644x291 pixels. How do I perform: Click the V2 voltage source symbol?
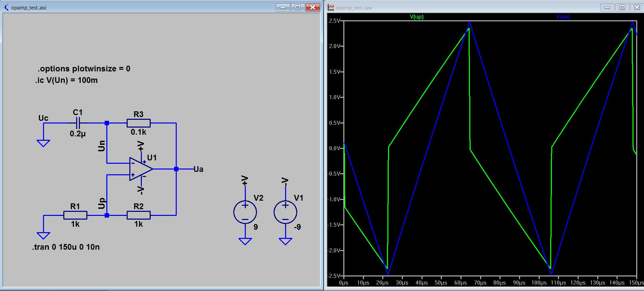click(x=245, y=212)
